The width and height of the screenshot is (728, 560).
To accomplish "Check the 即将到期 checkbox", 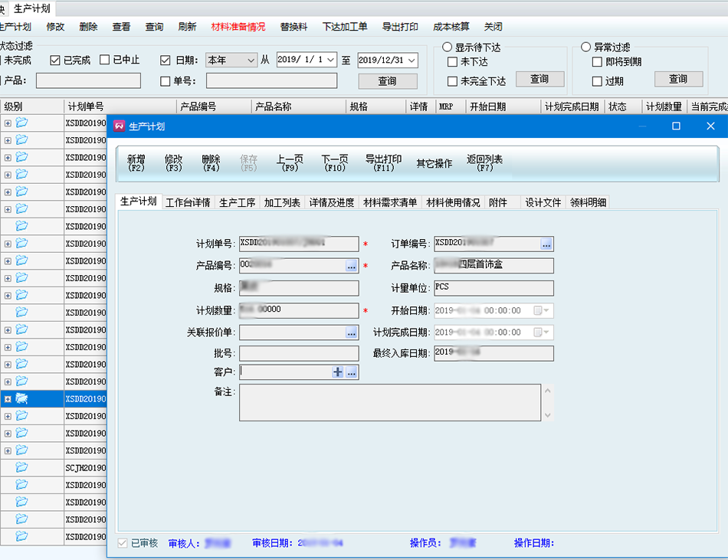I will pyautogui.click(x=597, y=62).
